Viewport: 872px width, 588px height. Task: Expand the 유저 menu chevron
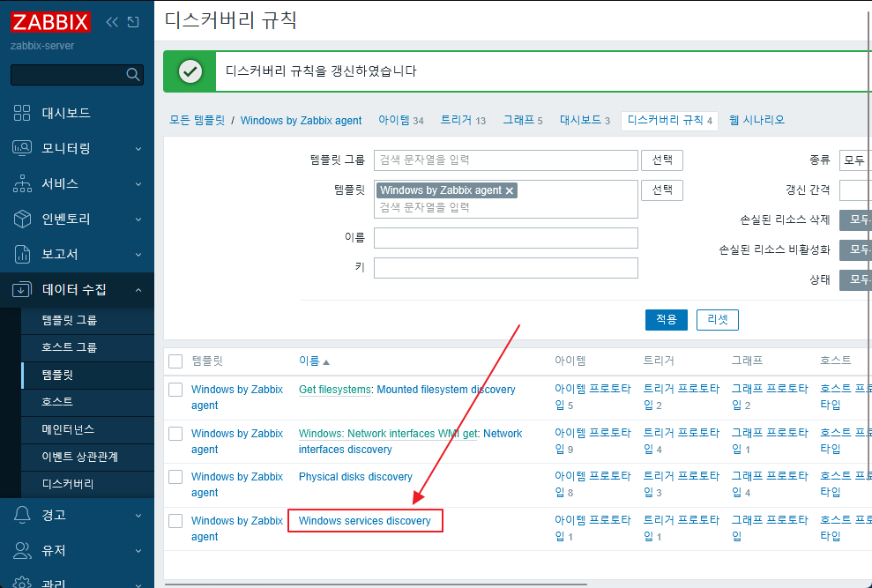point(138,551)
